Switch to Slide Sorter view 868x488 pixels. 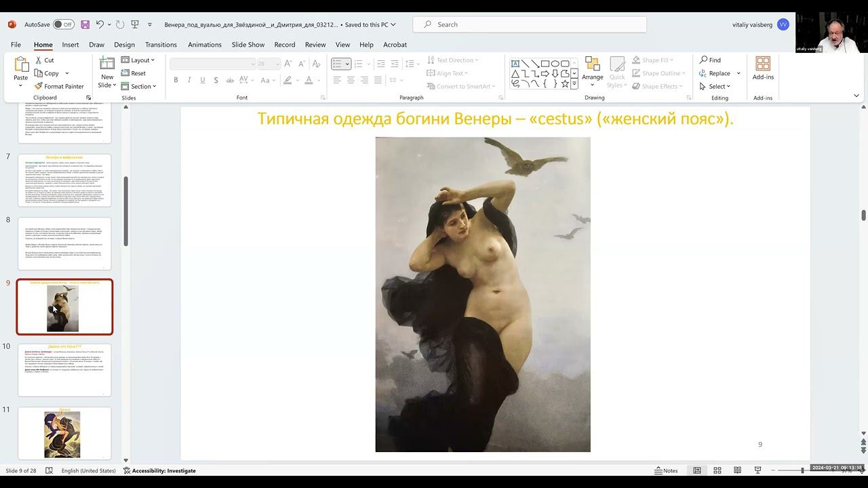(x=717, y=470)
